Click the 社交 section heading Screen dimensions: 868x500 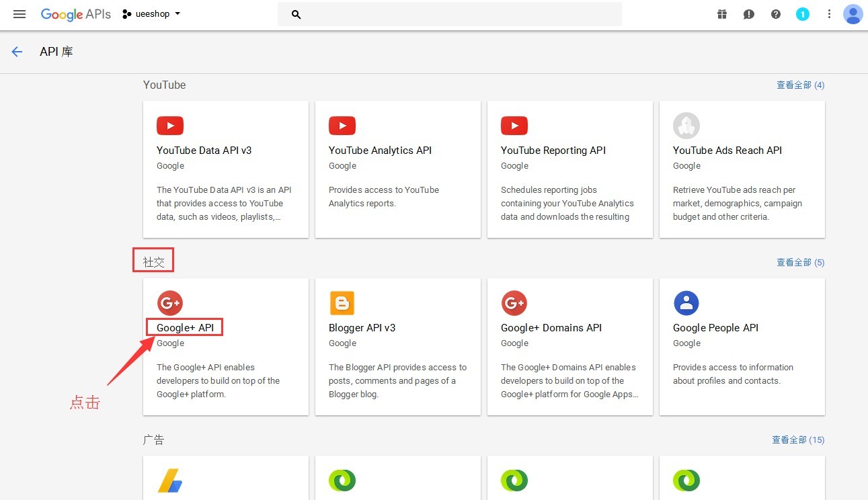(x=154, y=262)
